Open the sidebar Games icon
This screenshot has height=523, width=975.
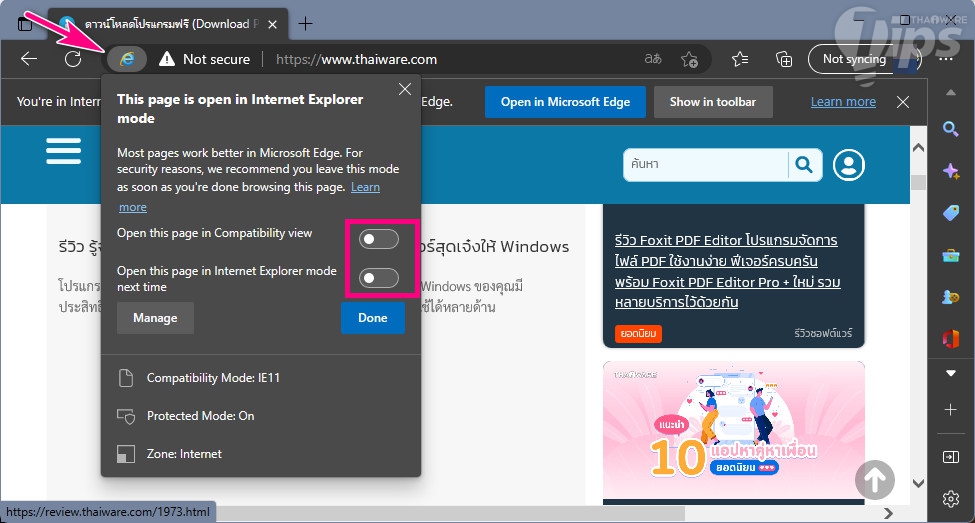pyautogui.click(x=950, y=297)
